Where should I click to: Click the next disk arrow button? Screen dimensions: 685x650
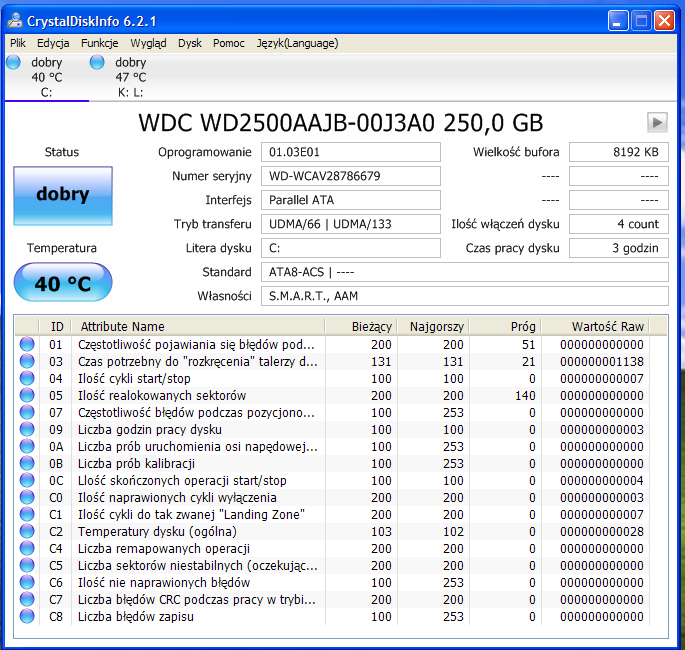click(657, 122)
